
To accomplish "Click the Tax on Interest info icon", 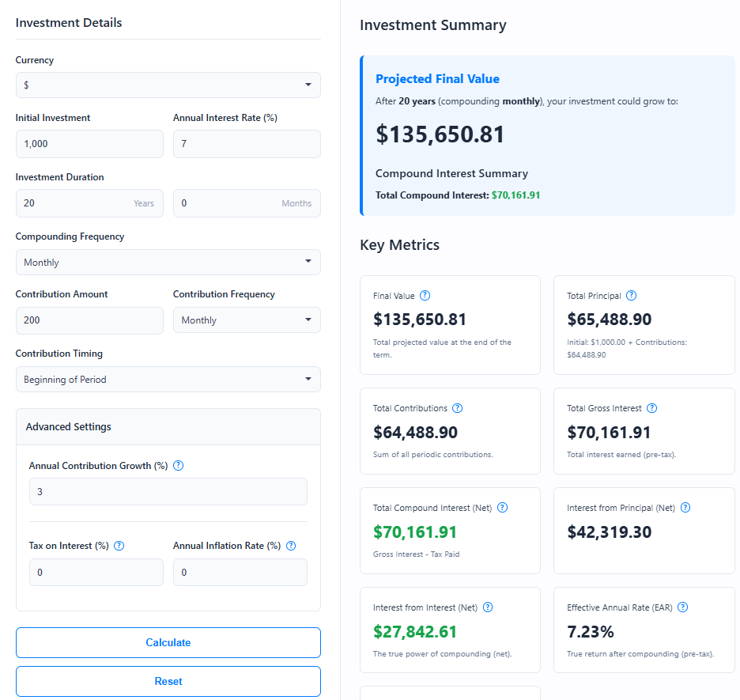I will [119, 546].
